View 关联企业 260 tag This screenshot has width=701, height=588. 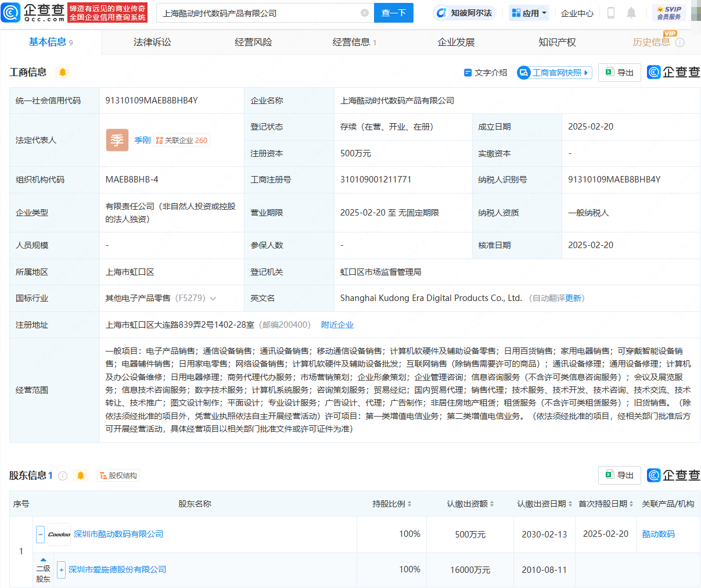[x=181, y=140]
